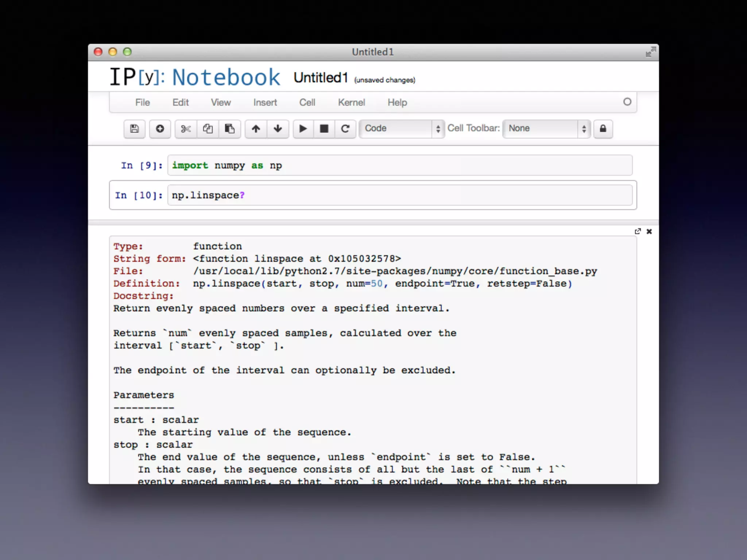This screenshot has height=560, width=747.
Task: Close the pager help pane
Action: point(649,232)
